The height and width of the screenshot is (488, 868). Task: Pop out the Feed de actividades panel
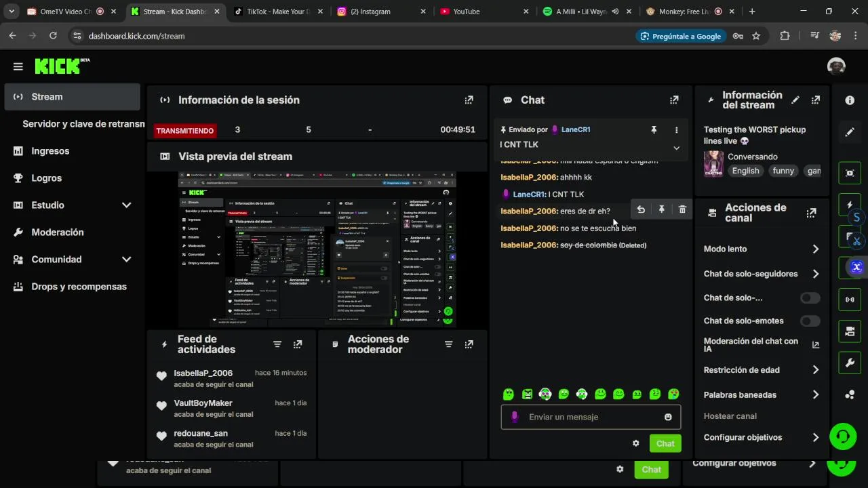(298, 344)
